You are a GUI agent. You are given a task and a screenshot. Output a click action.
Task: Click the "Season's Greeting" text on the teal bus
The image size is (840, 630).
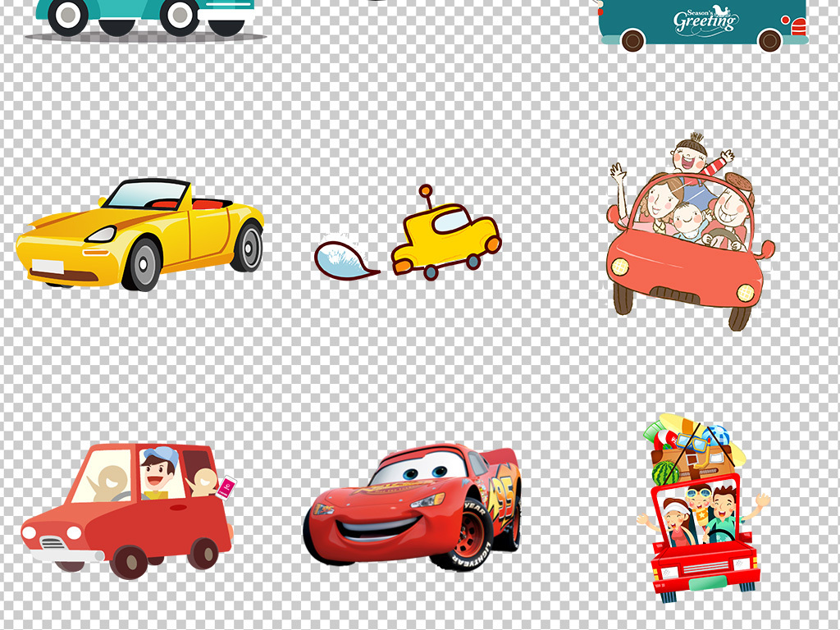(705, 21)
